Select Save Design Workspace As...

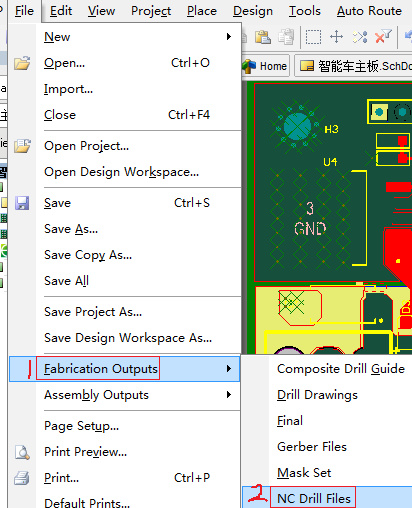(x=125, y=338)
